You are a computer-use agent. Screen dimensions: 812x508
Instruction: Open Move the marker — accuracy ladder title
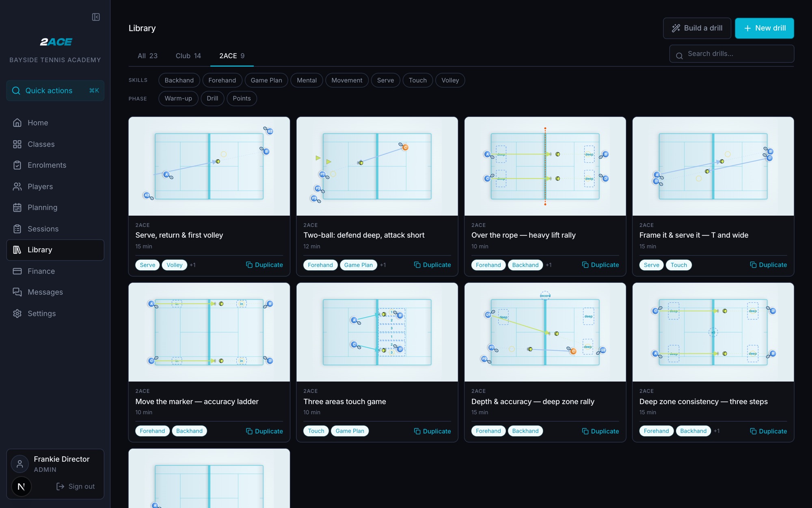point(197,402)
